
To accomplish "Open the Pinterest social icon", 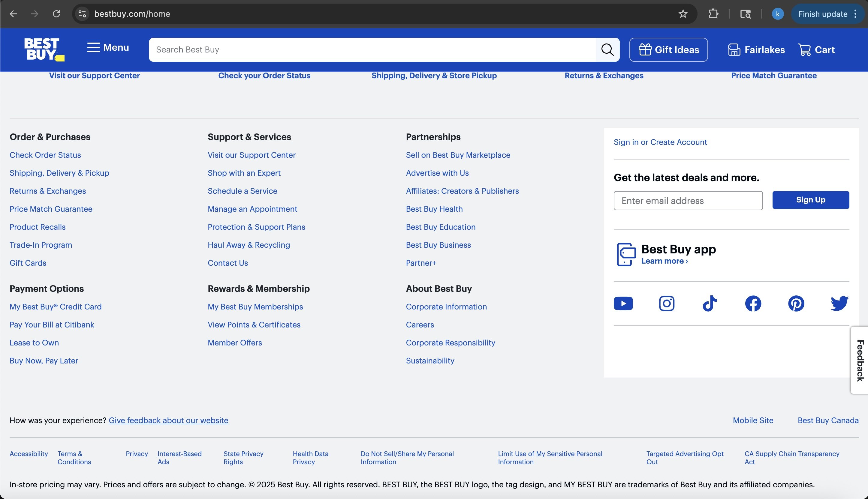I will point(796,303).
